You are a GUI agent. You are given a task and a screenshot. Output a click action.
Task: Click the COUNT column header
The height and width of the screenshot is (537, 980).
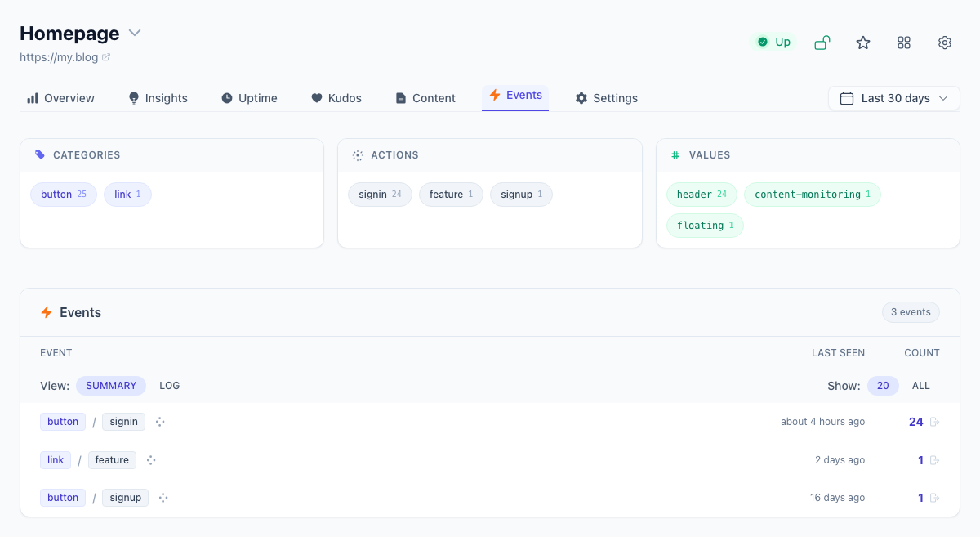click(x=922, y=353)
